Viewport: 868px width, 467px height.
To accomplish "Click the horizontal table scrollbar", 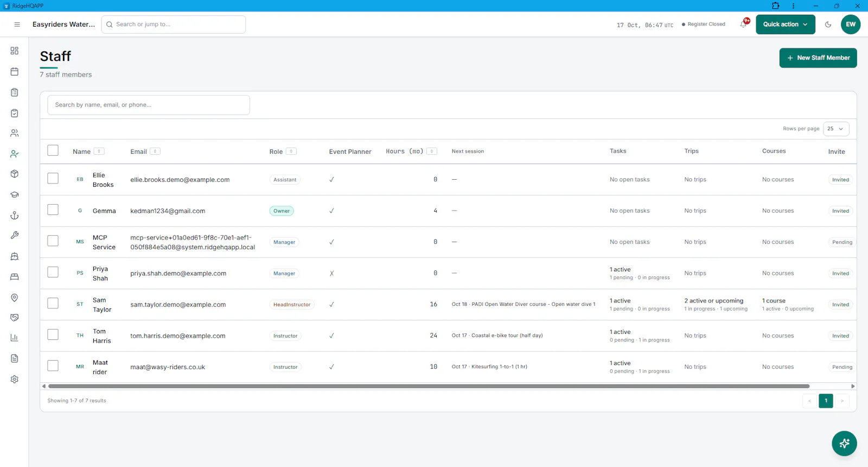I will pos(429,386).
